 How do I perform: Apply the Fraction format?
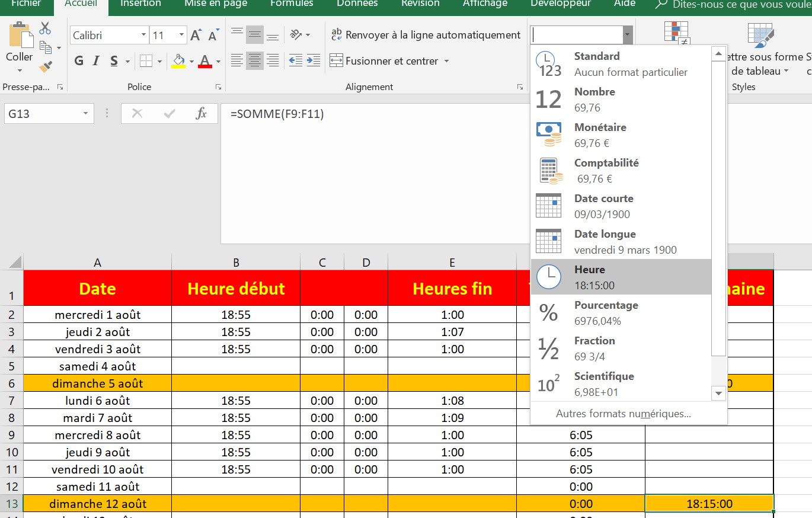[x=594, y=347]
